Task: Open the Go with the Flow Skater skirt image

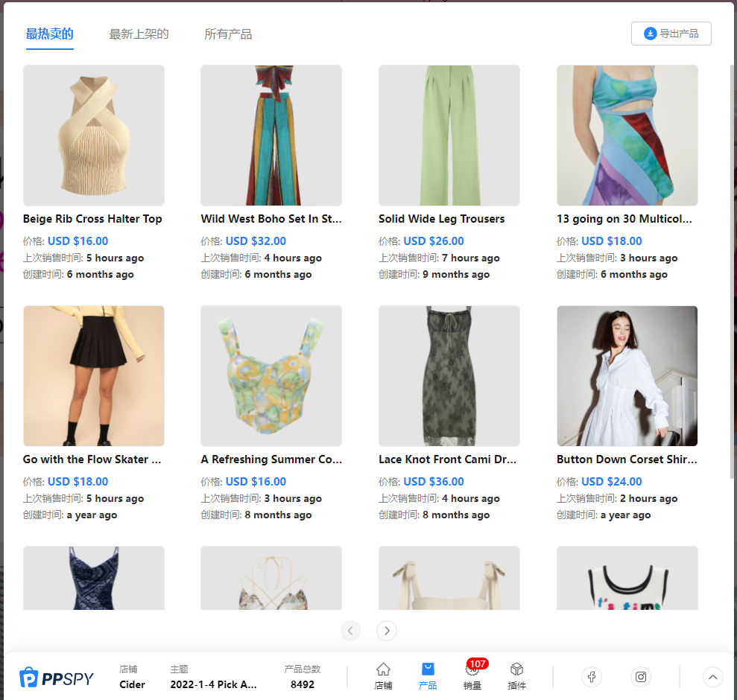Action: pyautogui.click(x=94, y=376)
